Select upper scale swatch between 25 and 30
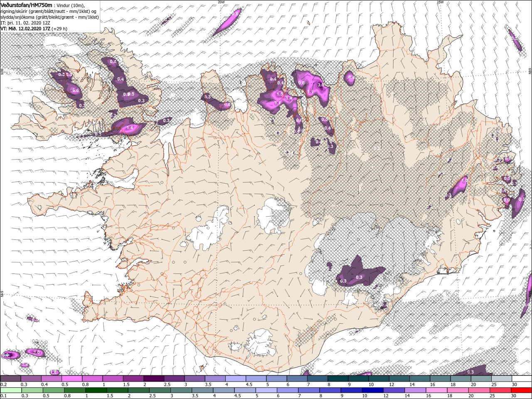This screenshot has height=399, width=532. coord(502,379)
